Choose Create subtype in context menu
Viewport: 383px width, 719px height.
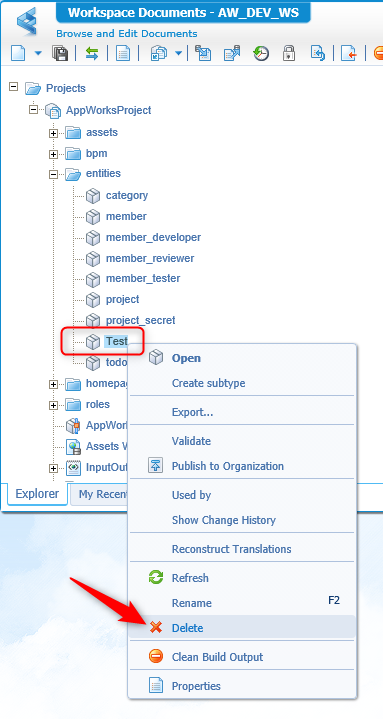[242, 383]
